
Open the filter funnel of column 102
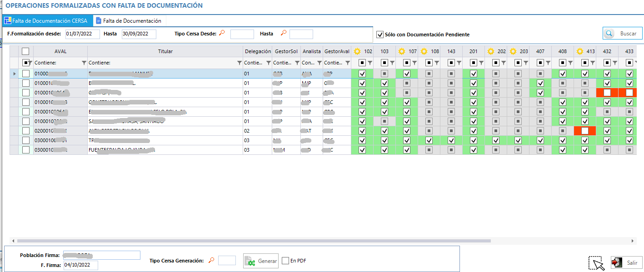coord(369,63)
